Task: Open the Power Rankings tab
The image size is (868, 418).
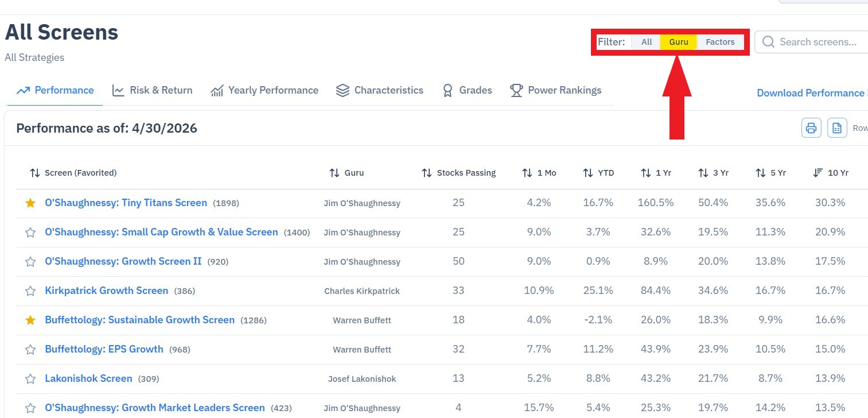Action: pos(555,90)
